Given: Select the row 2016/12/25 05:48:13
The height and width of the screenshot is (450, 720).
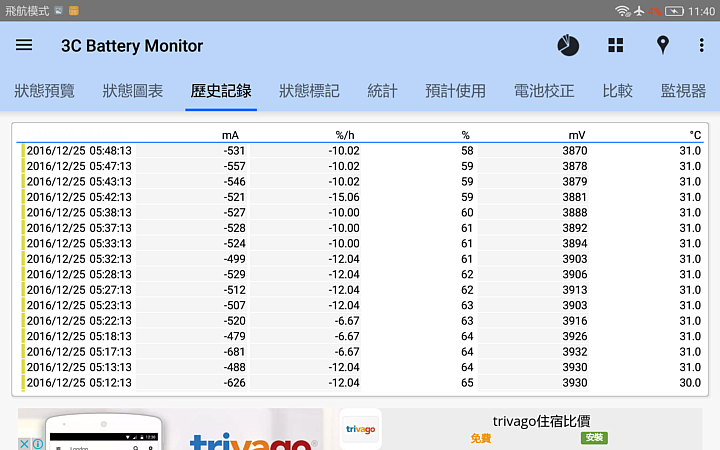Looking at the screenshot, I should (362, 151).
